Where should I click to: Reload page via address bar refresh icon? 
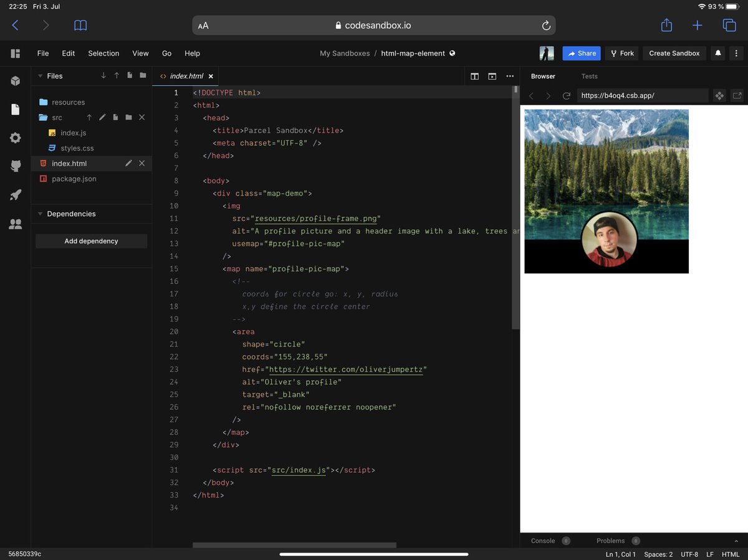546,26
